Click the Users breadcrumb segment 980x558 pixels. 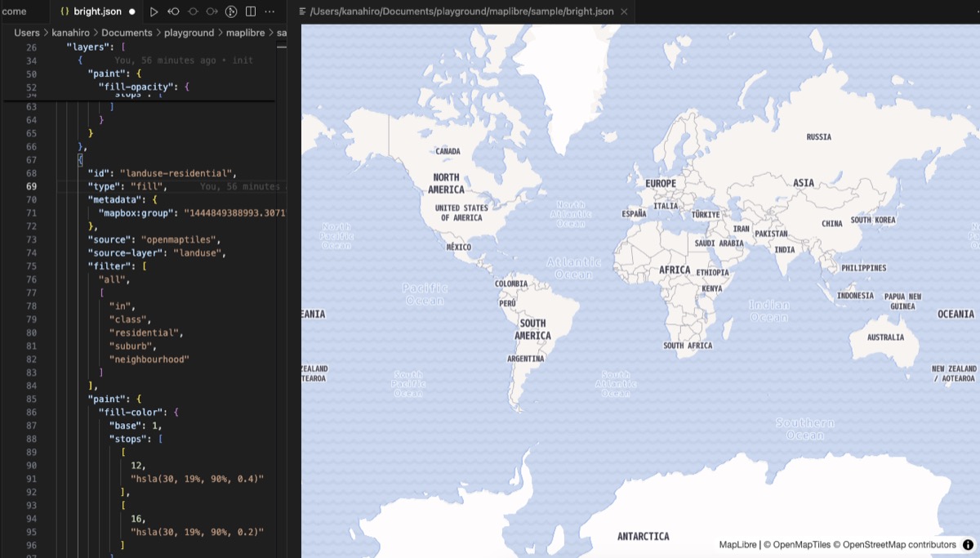click(26, 33)
